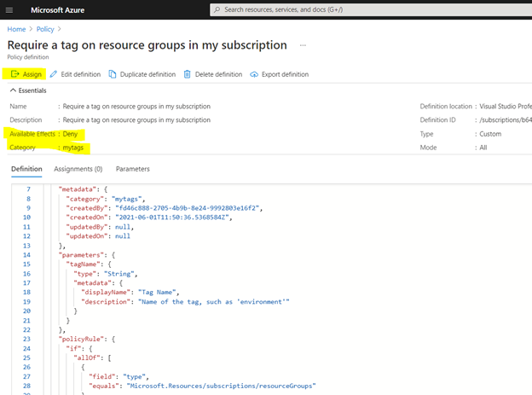The height and width of the screenshot is (395, 532).
Task: Click Delete definition text
Action: coord(218,74)
